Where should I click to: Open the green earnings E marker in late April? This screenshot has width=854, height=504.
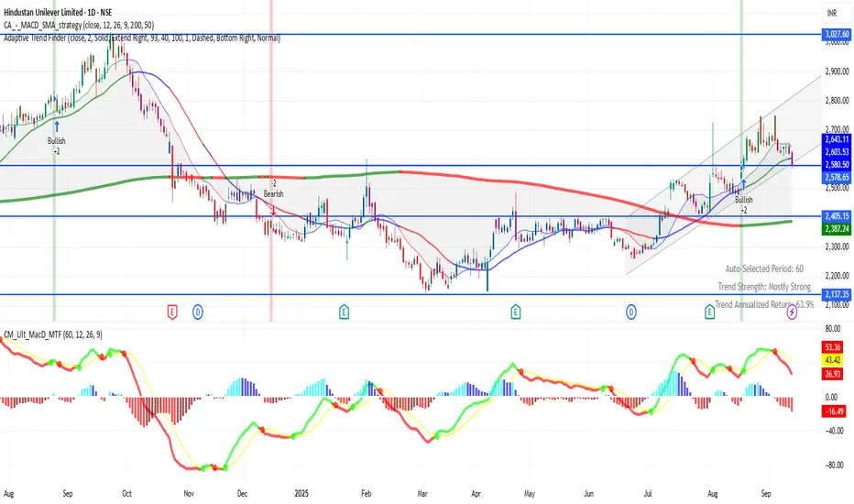516,312
